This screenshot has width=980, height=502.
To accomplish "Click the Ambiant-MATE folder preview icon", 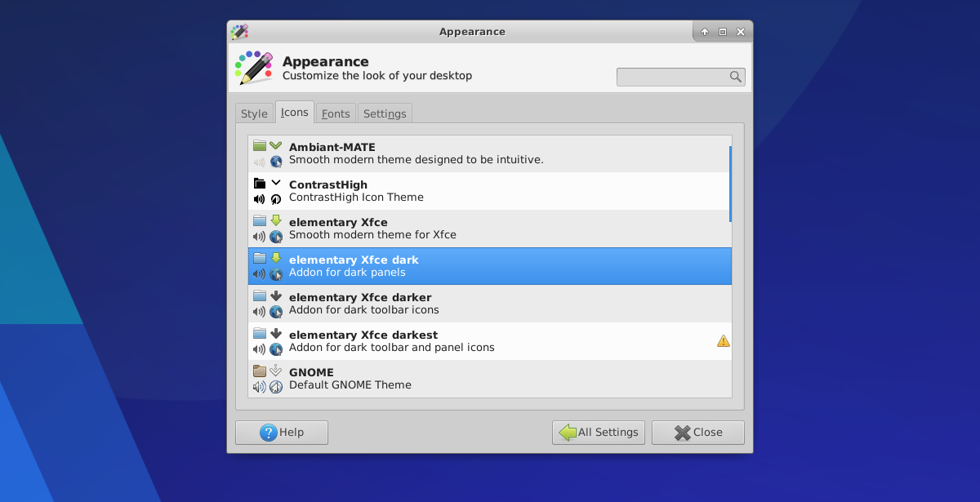I will (x=260, y=146).
